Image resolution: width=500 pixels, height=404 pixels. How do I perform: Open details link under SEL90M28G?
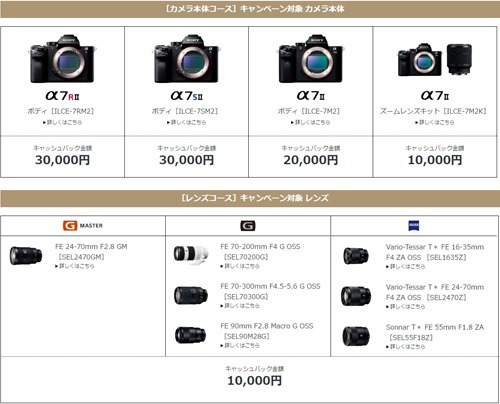(x=240, y=346)
